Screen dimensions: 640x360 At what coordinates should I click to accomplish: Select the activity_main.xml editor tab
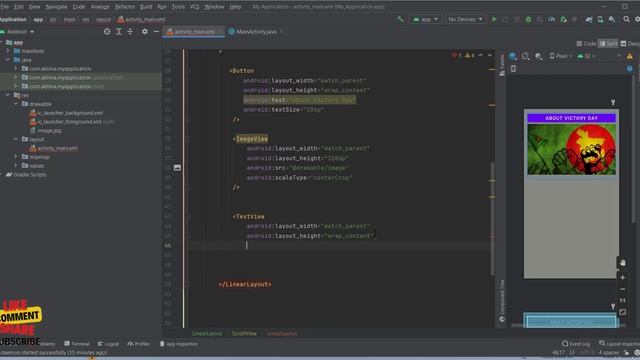click(x=194, y=31)
